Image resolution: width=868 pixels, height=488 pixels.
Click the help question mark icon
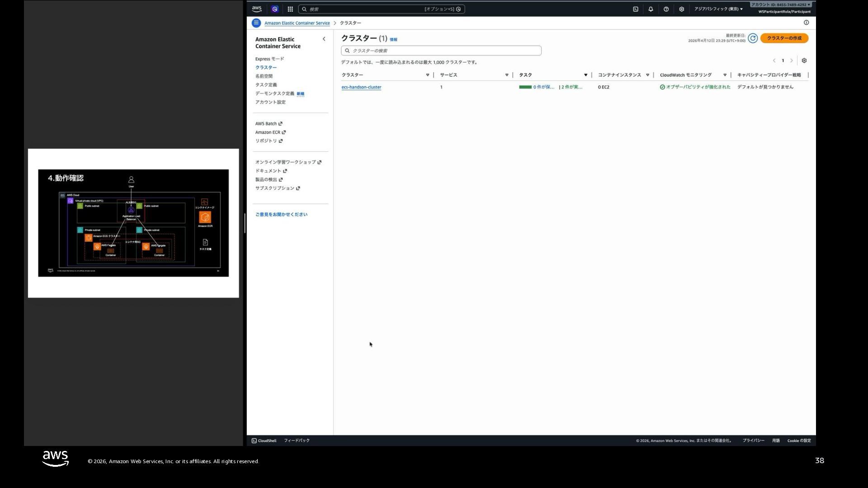click(666, 9)
